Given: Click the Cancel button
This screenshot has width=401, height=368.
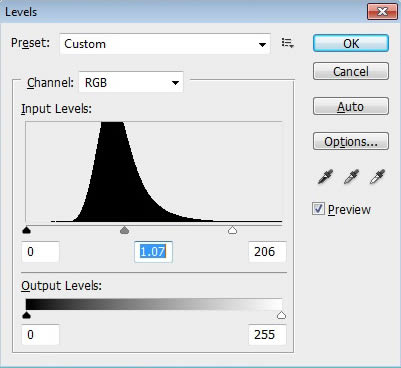Looking at the screenshot, I should tap(351, 71).
